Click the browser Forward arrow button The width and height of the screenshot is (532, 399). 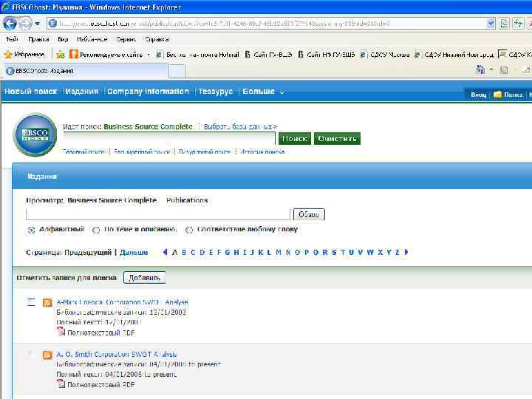[x=25, y=24]
